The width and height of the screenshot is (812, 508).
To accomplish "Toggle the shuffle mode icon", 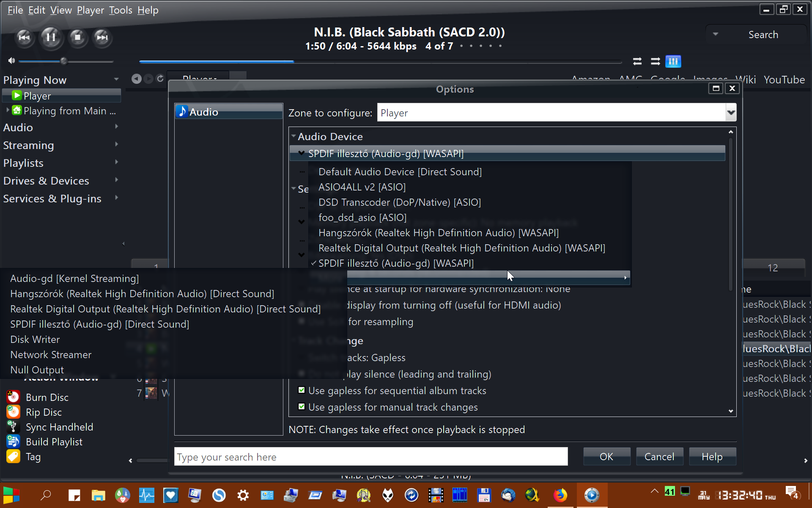I will (656, 61).
